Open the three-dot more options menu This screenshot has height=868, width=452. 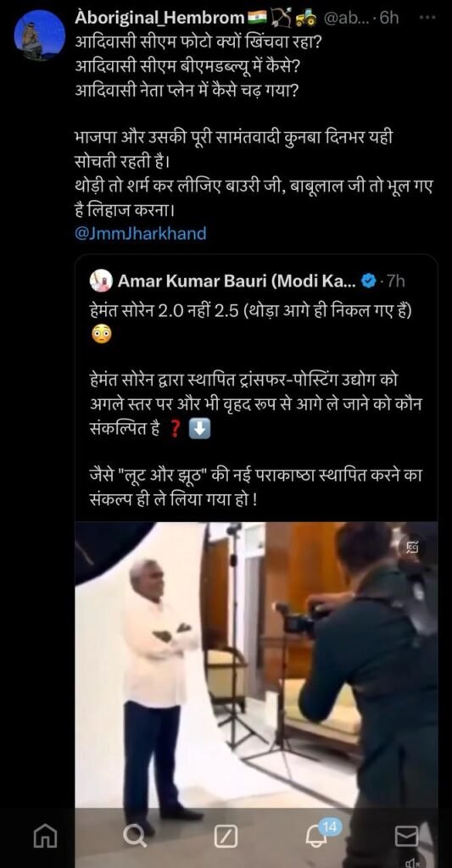(x=427, y=17)
